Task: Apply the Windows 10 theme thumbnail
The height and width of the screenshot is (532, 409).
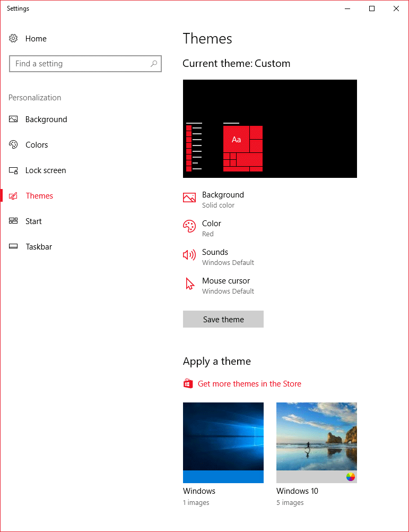Action: pyautogui.click(x=317, y=442)
